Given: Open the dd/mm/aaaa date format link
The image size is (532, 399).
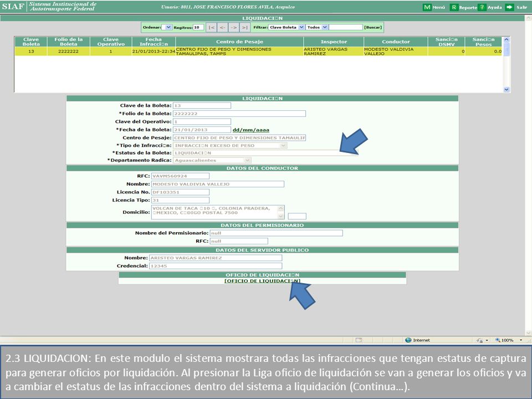Looking at the screenshot, I should click(250, 130).
